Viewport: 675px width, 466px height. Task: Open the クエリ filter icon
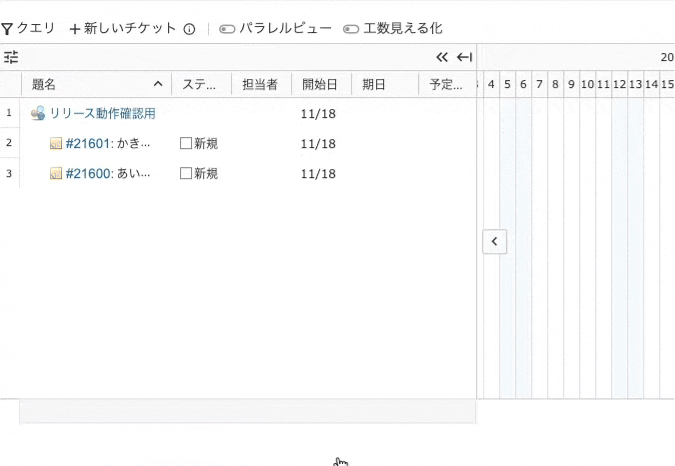point(6,29)
